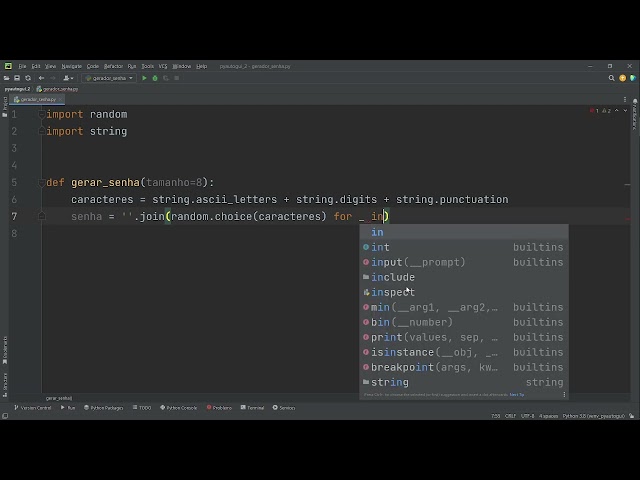The width and height of the screenshot is (640, 480).
Task: Open the Terminal tool window
Action: point(252,408)
